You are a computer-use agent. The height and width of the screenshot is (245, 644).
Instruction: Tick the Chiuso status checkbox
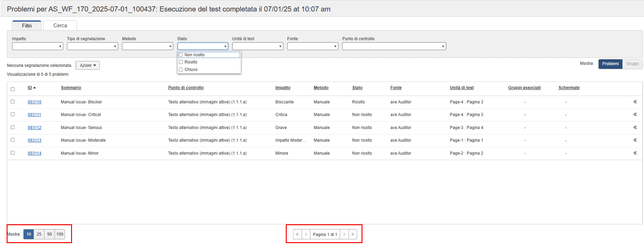181,69
